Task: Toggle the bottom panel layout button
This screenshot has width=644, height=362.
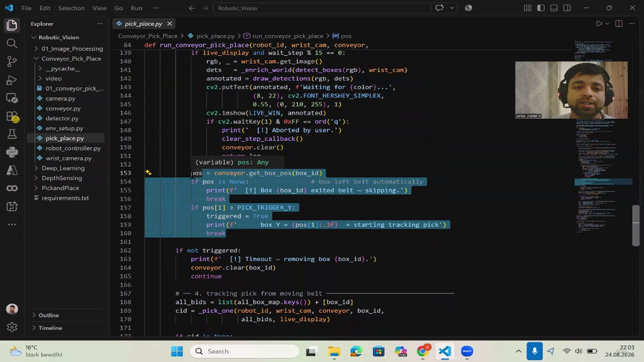Action: point(553,8)
